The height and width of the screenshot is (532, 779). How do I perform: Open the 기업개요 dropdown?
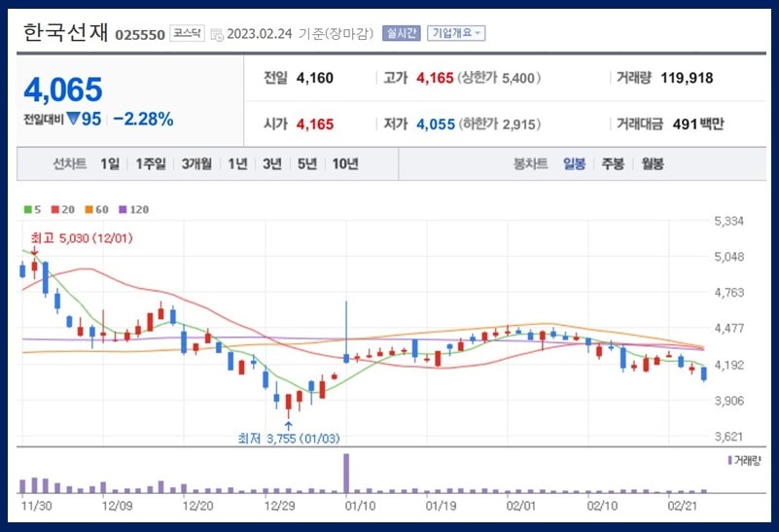pos(456,33)
